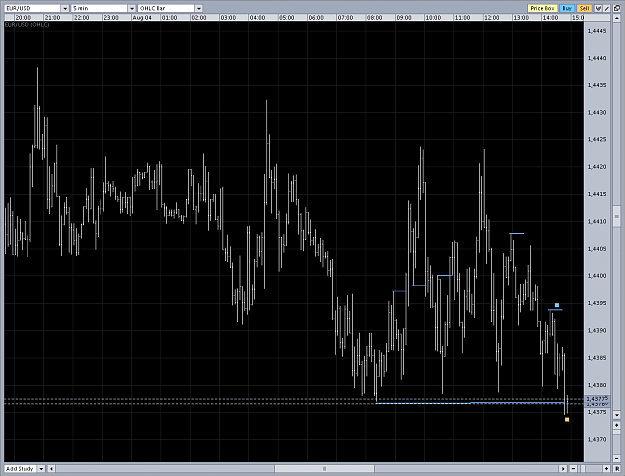Viewport: 625px width, 476px height.
Task: Click the horizontal zoom plus button
Action: (606, 469)
